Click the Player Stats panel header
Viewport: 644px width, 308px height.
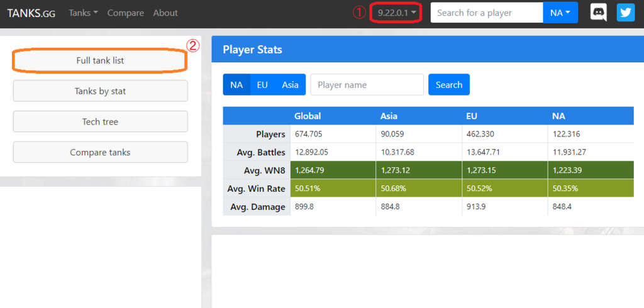[x=428, y=49]
